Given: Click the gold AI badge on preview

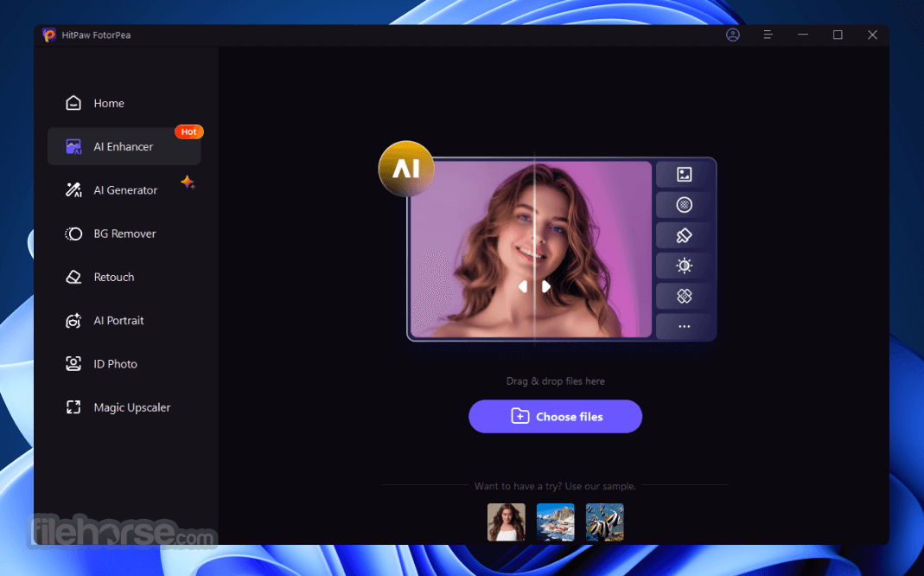Looking at the screenshot, I should tap(406, 169).
